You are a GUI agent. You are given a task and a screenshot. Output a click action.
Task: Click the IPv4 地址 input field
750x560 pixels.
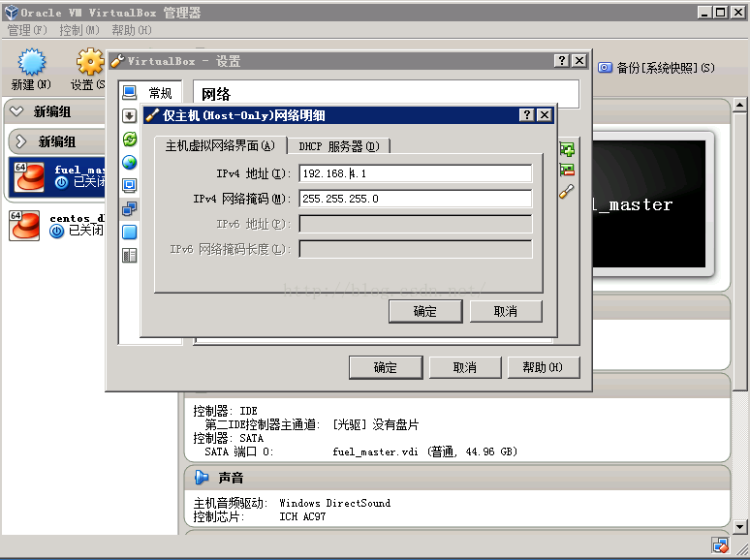415,173
